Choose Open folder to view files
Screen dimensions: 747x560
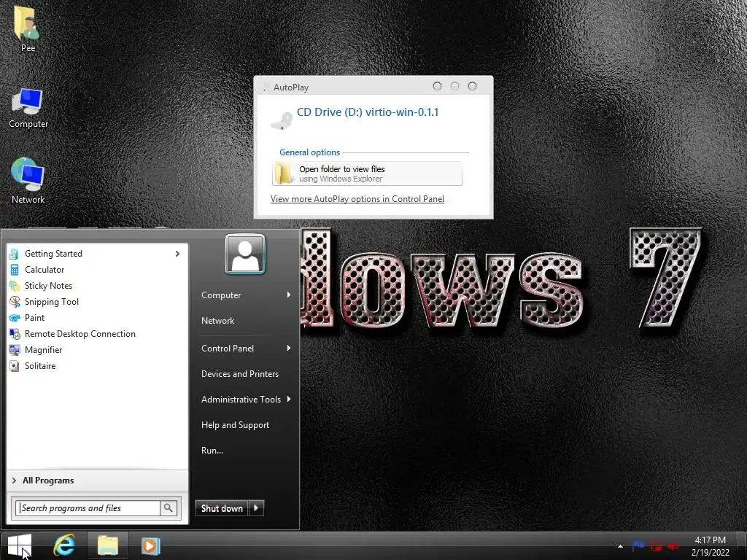pos(368,174)
